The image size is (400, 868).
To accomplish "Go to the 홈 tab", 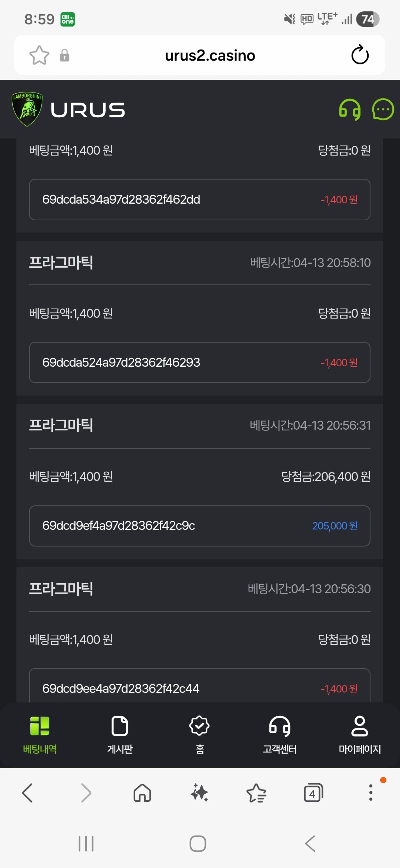I will 200,734.
